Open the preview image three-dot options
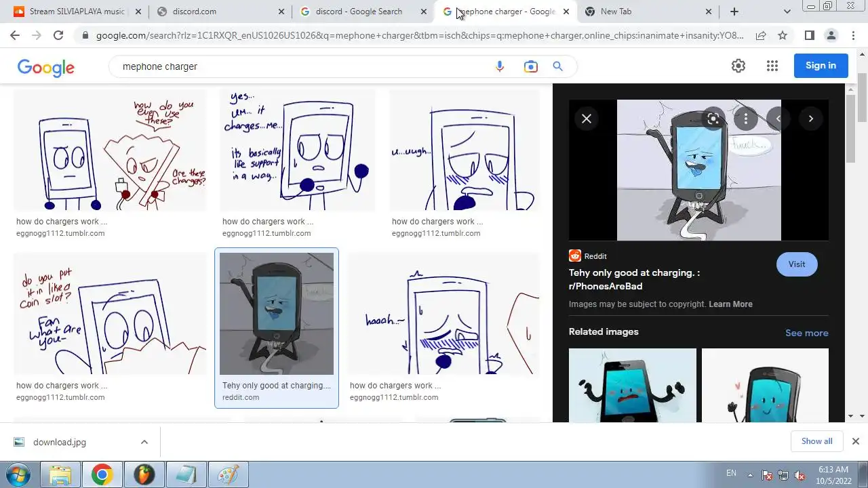The width and height of the screenshot is (868, 488). coord(746,119)
